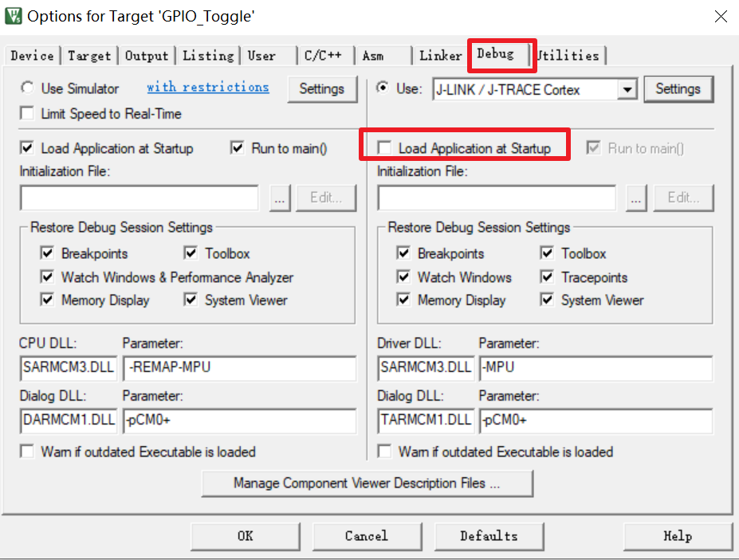Toggle simulator Breakpoints restore checkbox
Image resolution: width=739 pixels, height=560 pixels.
(x=47, y=253)
